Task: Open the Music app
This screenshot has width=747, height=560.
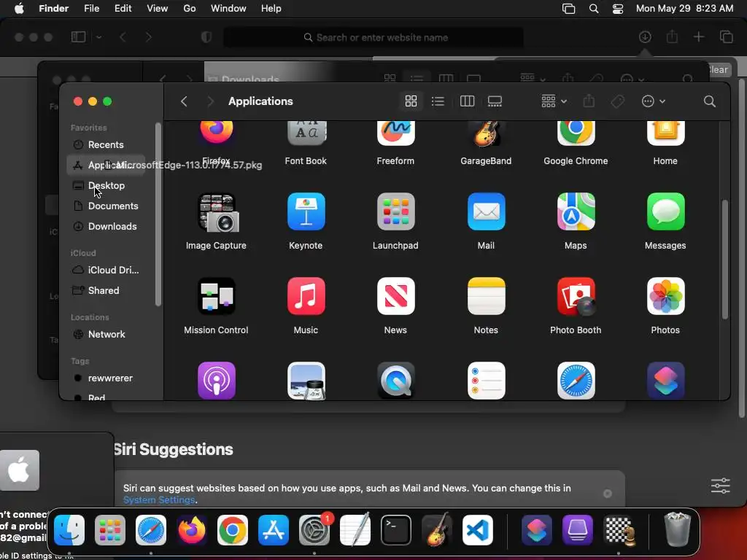Action: [306, 296]
